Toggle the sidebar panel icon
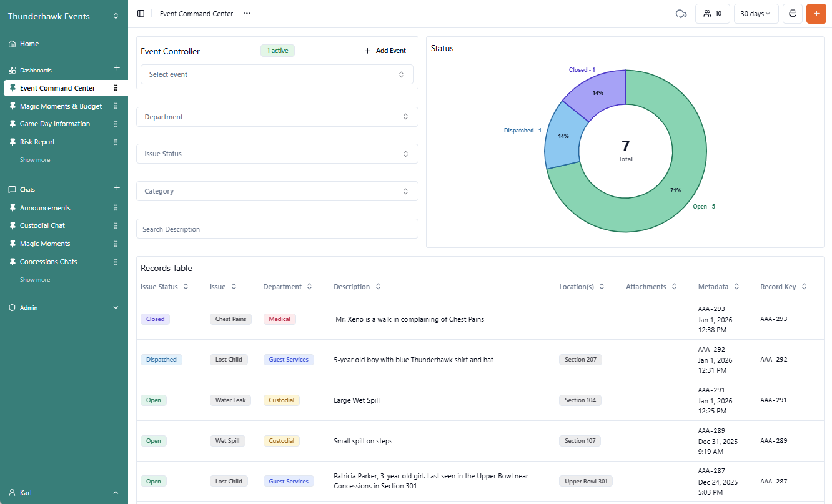Viewport: 832px width, 504px height. pyautogui.click(x=141, y=14)
